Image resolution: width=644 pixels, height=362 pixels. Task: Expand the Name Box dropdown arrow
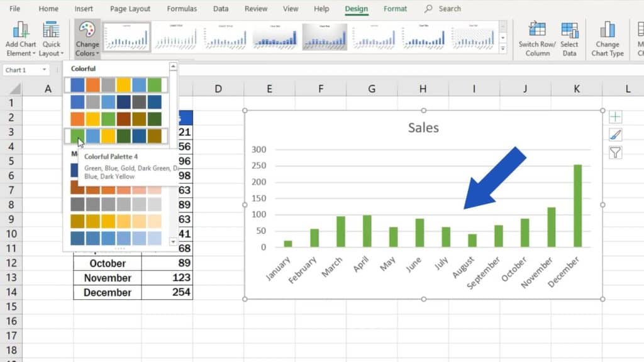pyautogui.click(x=44, y=70)
